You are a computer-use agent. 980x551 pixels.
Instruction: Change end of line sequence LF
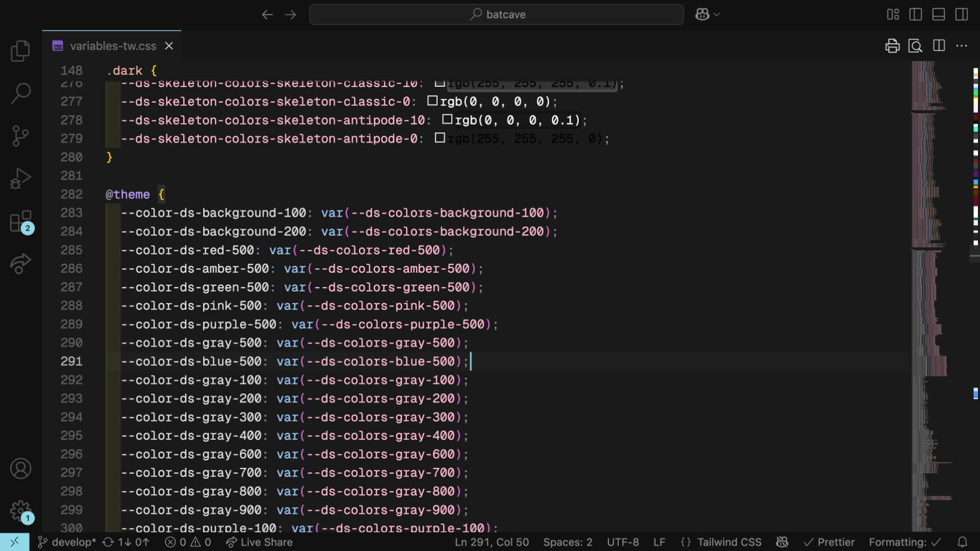pyautogui.click(x=659, y=542)
